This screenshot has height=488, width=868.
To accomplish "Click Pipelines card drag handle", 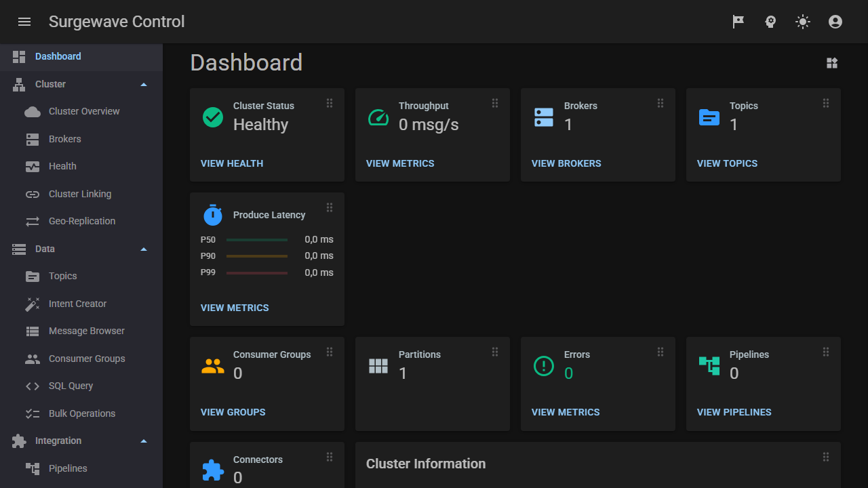I will click(826, 352).
